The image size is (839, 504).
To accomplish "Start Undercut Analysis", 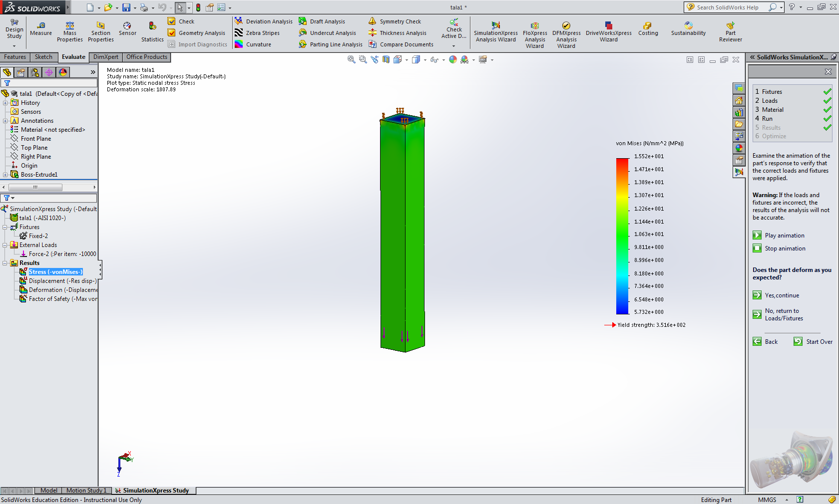I will (x=328, y=33).
